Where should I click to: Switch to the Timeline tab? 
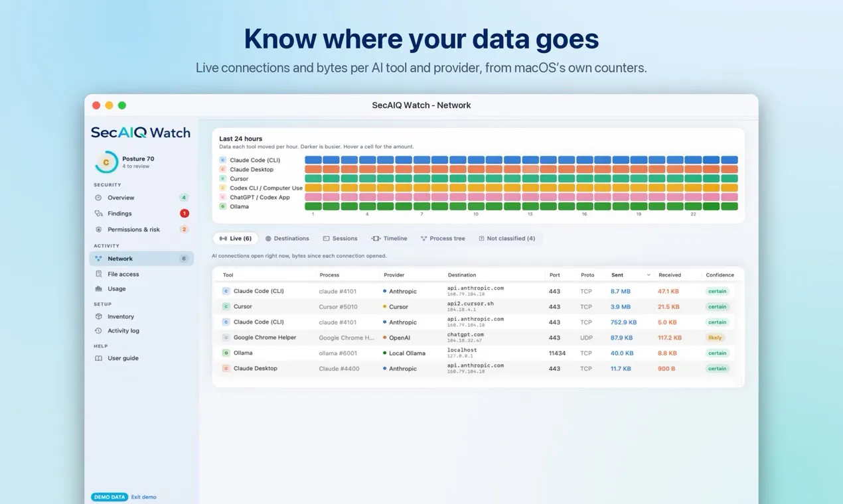pyautogui.click(x=390, y=238)
